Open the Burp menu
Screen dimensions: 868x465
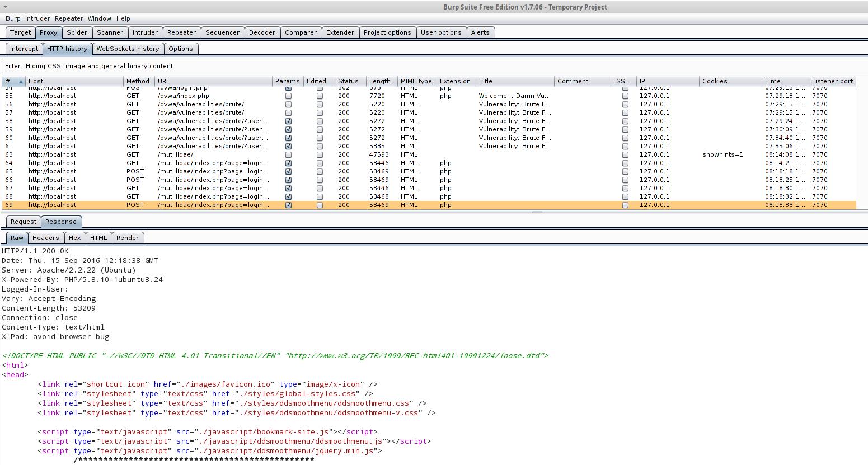(x=13, y=18)
